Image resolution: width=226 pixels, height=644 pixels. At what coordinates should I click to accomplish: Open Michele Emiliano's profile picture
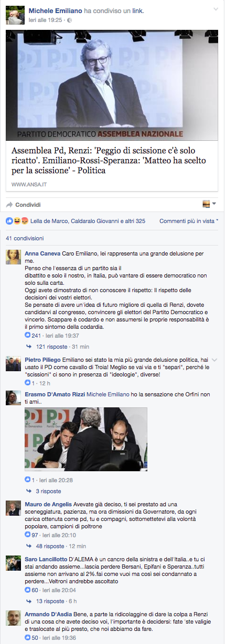click(15, 17)
